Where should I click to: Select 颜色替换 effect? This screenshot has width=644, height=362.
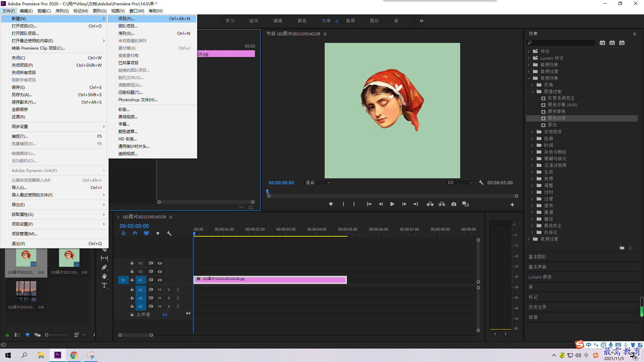click(556, 112)
